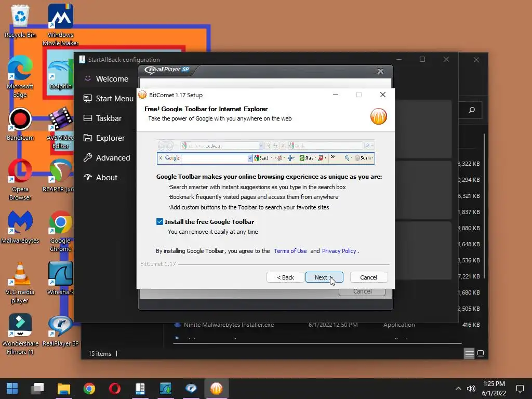The width and height of the screenshot is (532, 399).
Task: Open Explorer section in StartAllBack
Action: click(x=104, y=138)
